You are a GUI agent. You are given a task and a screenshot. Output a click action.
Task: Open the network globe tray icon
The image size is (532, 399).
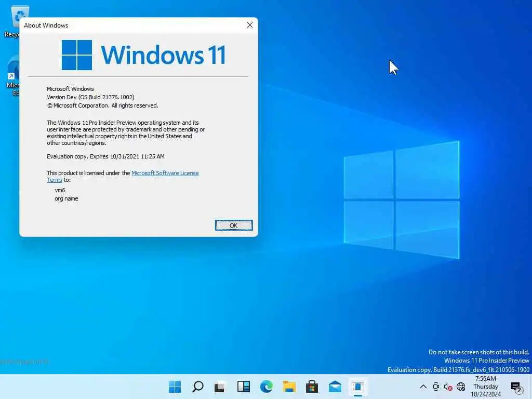461,387
